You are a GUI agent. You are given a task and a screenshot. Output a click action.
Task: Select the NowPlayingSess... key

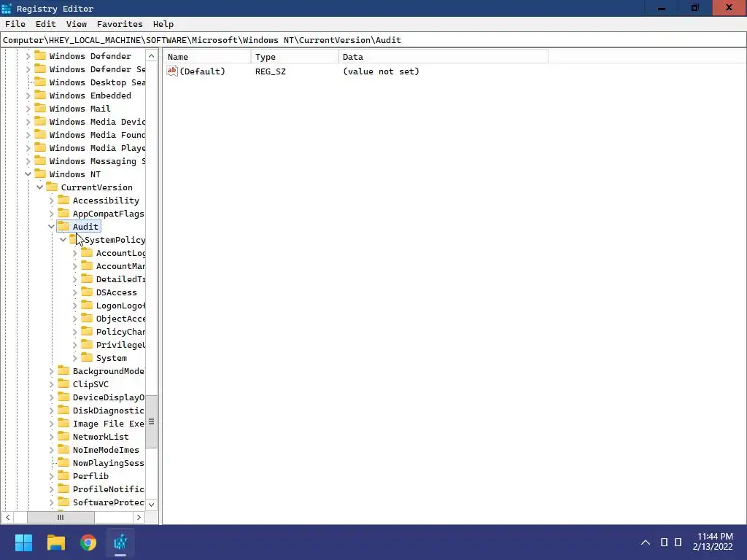click(108, 463)
